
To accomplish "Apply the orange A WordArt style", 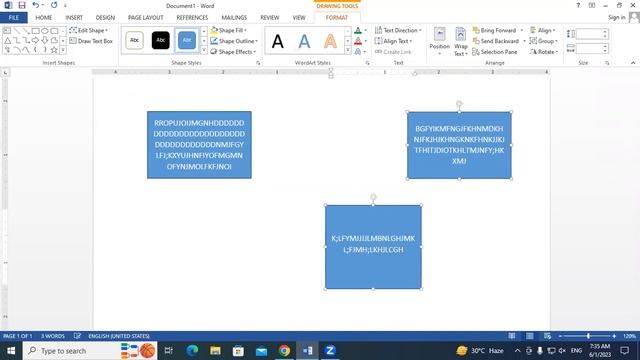I will (330, 41).
